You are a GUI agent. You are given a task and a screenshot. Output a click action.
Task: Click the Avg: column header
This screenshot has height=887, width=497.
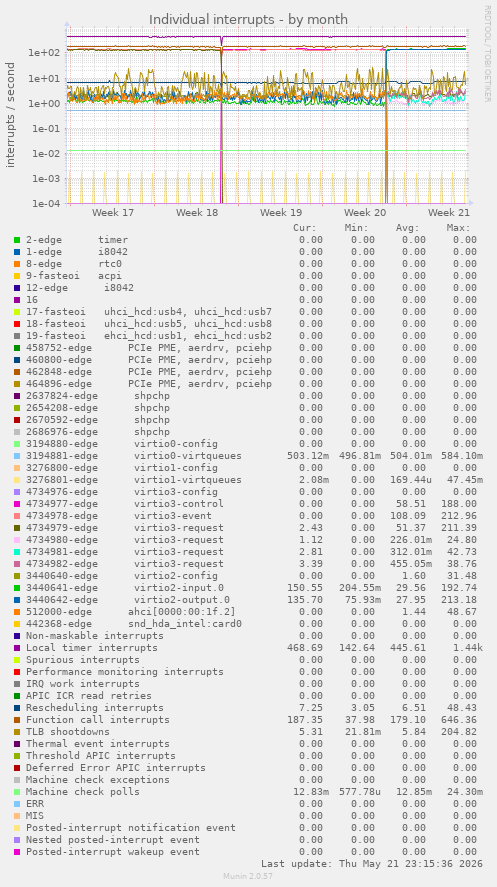point(408,228)
